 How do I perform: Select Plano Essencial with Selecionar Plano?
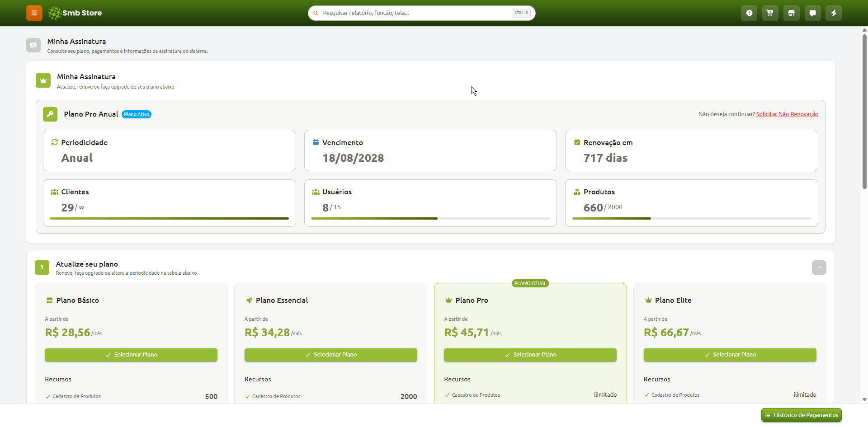(331, 355)
